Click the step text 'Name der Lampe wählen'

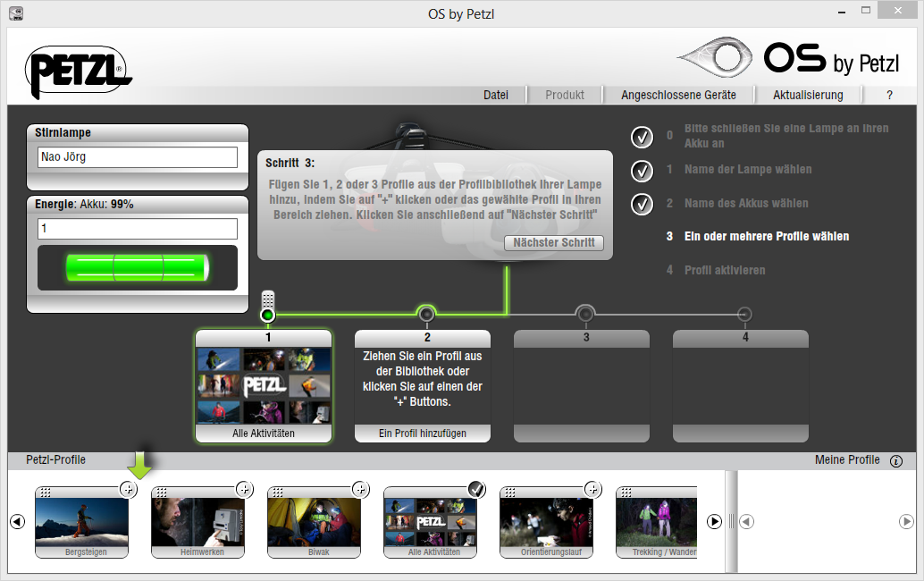[748, 170]
